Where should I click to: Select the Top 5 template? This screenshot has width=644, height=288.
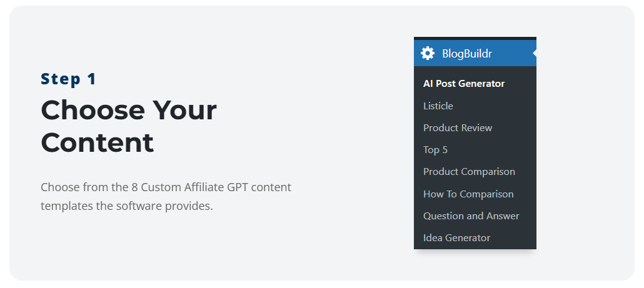(435, 150)
